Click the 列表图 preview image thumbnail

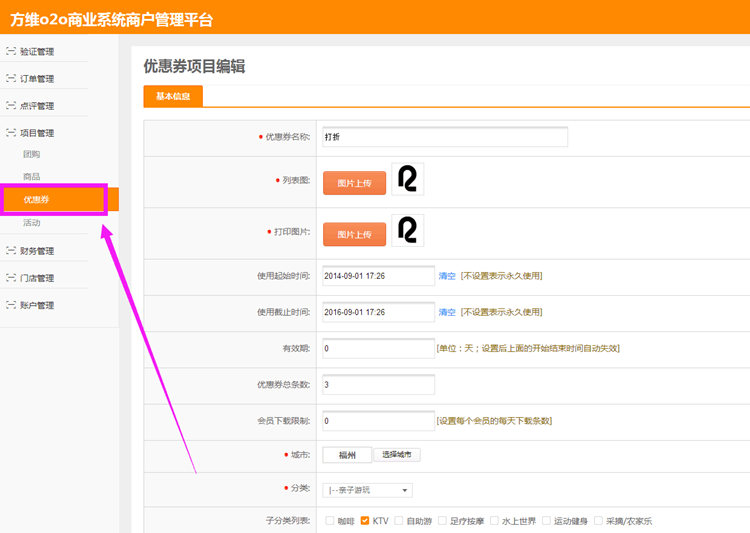[x=407, y=179]
